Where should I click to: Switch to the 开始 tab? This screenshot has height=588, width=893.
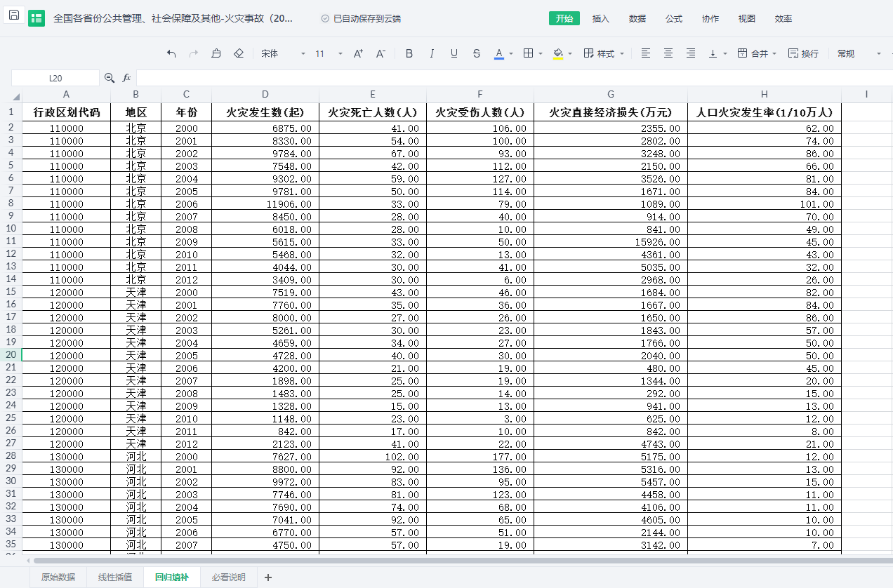564,19
